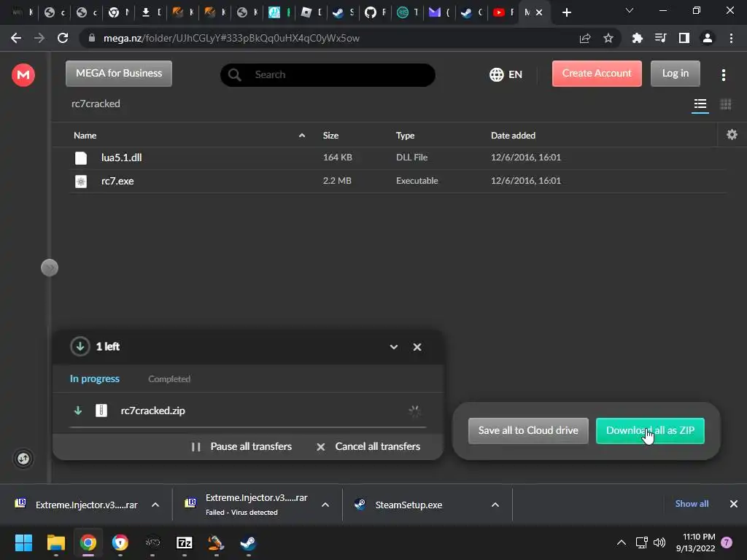Sort files by Size column
Image resolution: width=747 pixels, height=560 pixels.
click(x=330, y=135)
